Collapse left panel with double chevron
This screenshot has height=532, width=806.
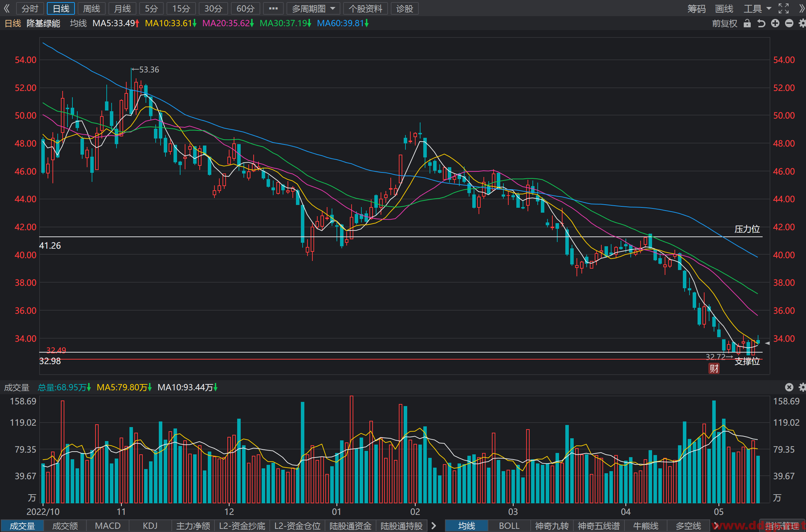[x=7, y=8]
